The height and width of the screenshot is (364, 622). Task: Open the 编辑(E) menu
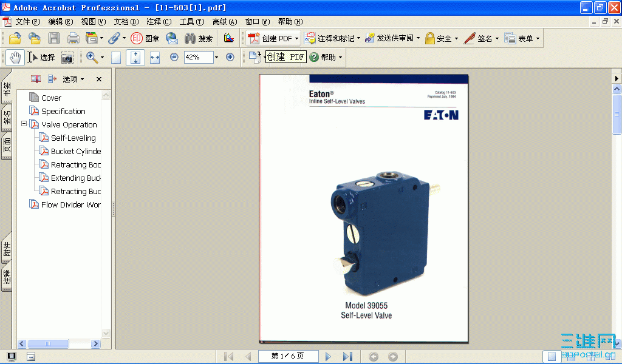click(60, 22)
